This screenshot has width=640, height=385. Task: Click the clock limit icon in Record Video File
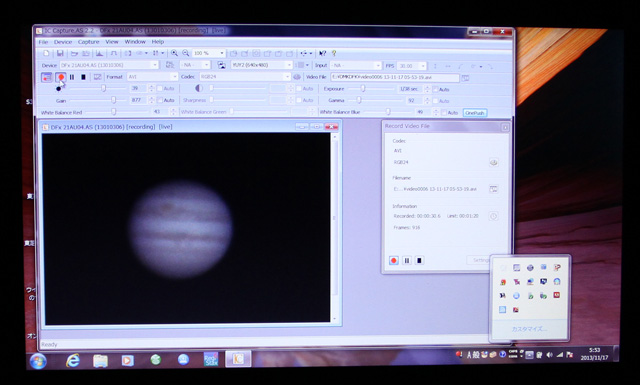pyautogui.click(x=493, y=216)
